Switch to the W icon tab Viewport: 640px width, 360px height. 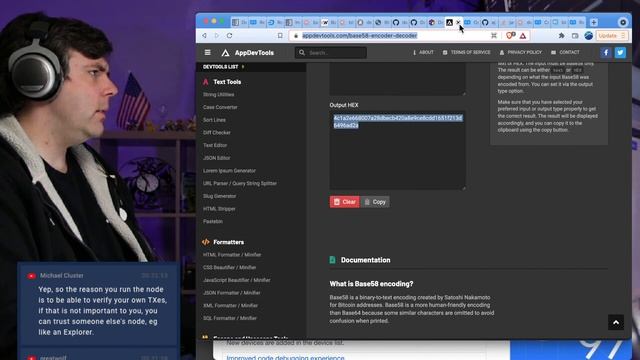(x=325, y=22)
